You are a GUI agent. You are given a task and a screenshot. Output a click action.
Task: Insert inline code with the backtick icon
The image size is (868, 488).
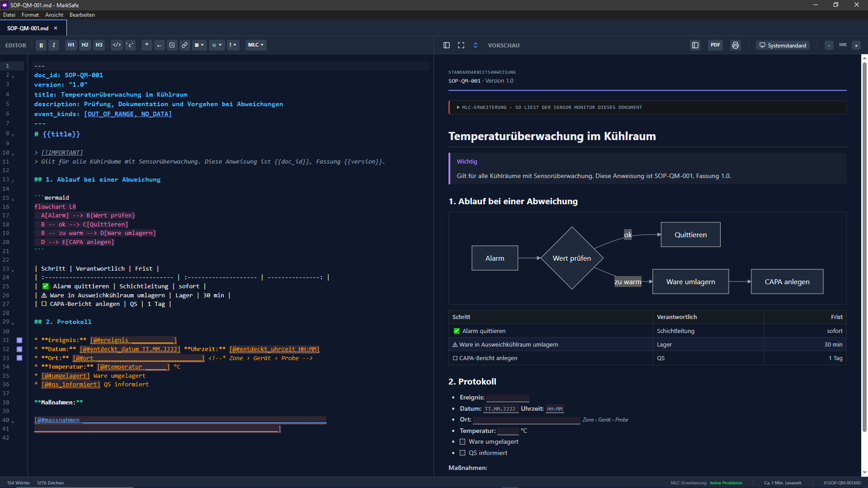click(130, 45)
